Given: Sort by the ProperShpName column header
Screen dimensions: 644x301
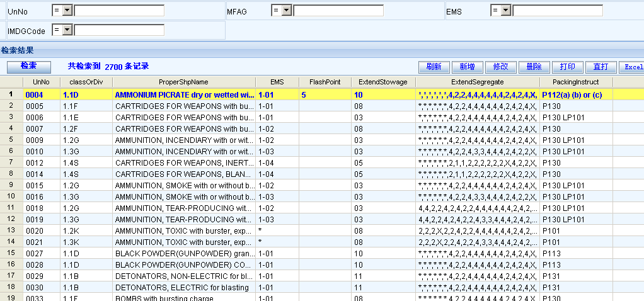Looking at the screenshot, I should [x=183, y=82].
